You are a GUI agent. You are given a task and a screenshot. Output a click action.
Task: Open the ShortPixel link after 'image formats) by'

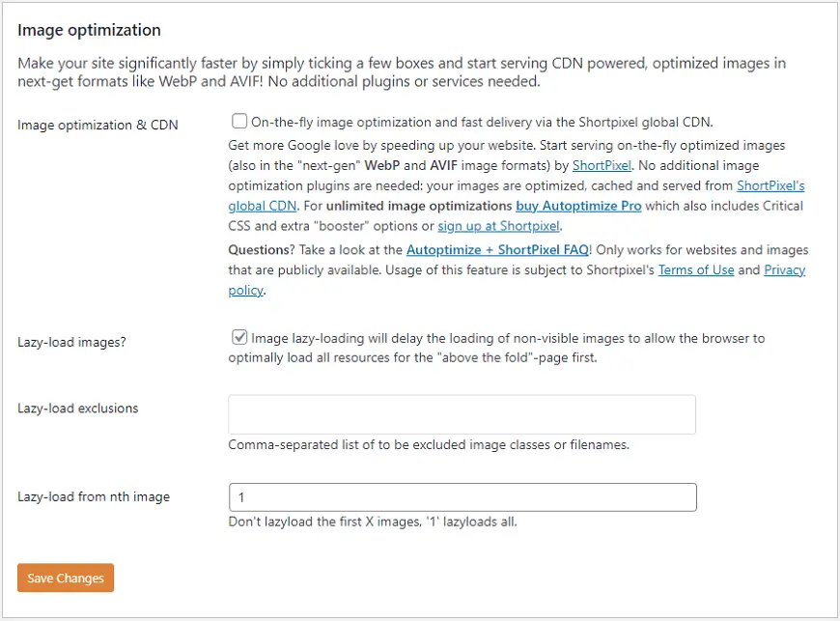602,165
